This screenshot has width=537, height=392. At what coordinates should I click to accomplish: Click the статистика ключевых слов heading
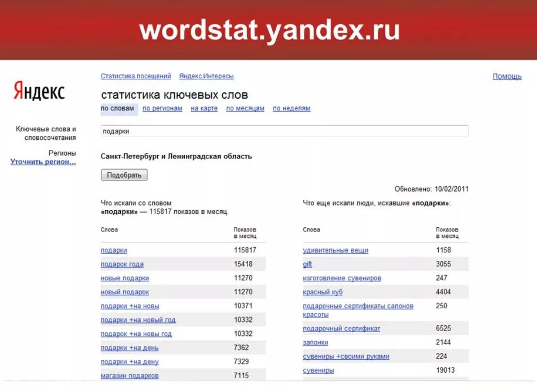pyautogui.click(x=174, y=95)
